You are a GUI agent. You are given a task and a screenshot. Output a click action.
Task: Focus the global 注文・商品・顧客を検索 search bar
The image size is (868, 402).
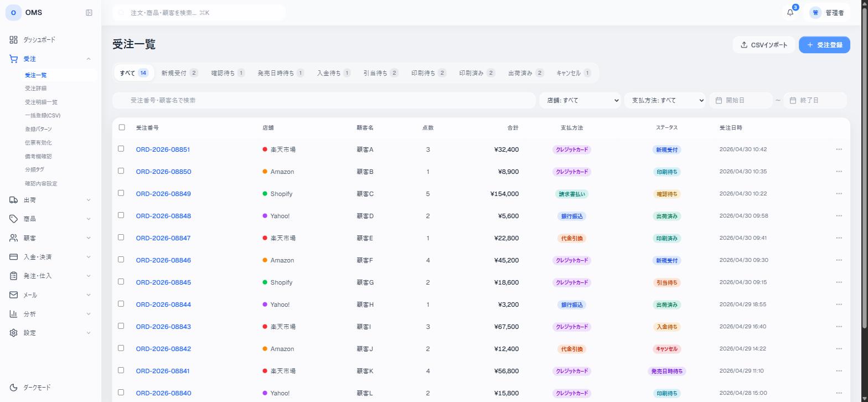pos(199,13)
